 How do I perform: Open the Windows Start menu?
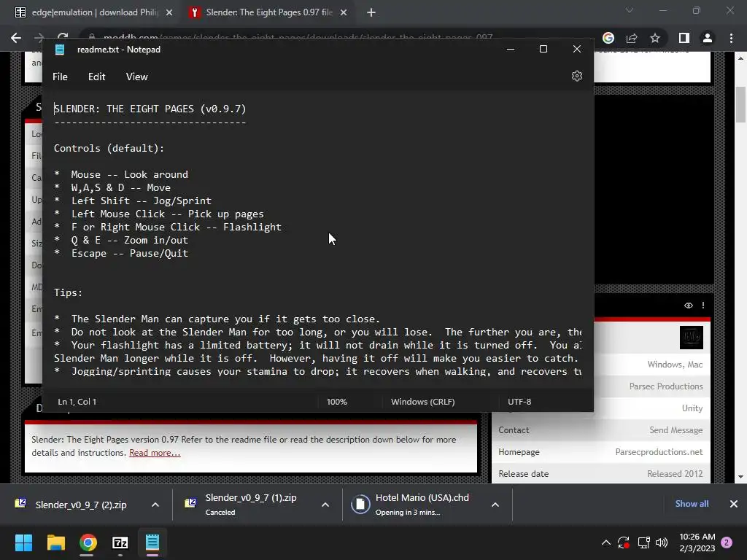(23, 542)
